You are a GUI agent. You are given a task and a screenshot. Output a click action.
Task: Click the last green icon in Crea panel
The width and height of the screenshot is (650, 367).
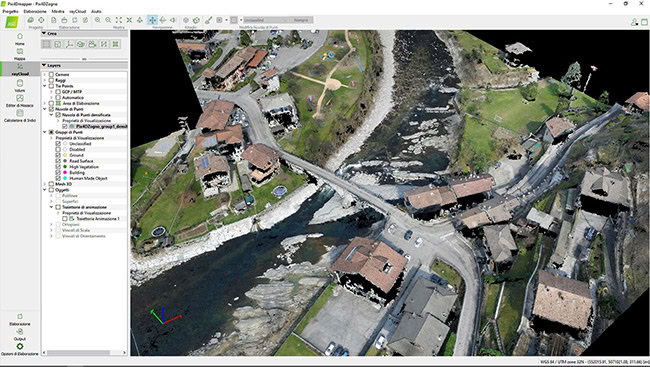116,44
